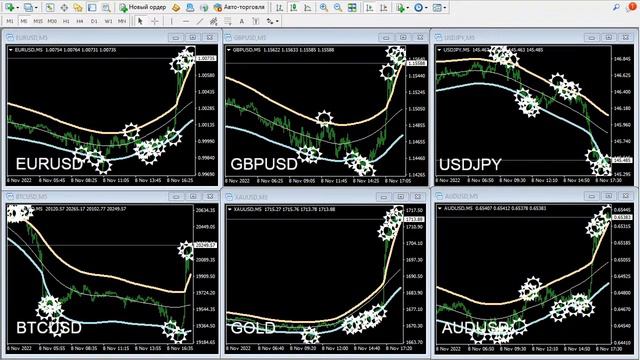Select the text 'A' tool
This screenshot has width=640, height=360.
(x=242, y=21)
